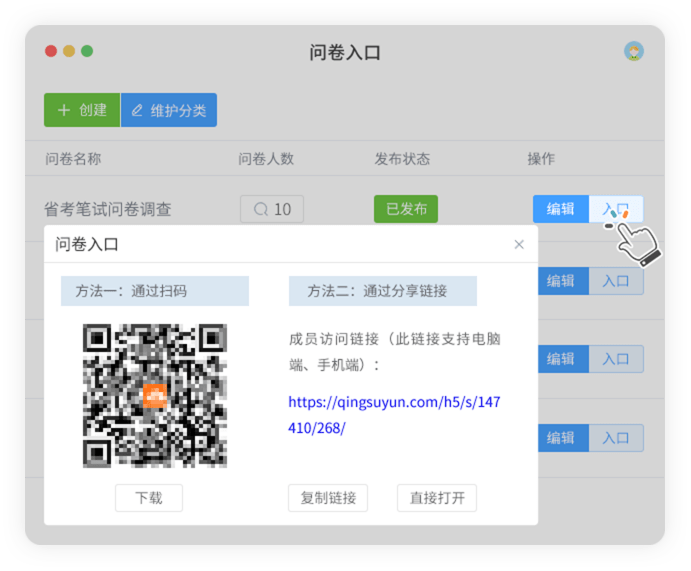Click the 方法一：通过扫码 header
This screenshot has height=571, width=691.
(x=155, y=291)
